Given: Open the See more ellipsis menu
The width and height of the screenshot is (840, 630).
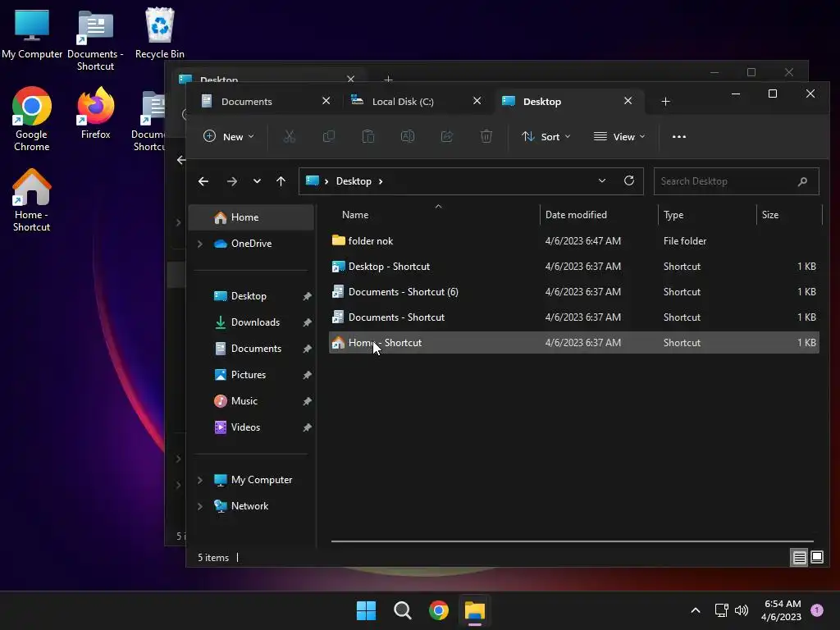Looking at the screenshot, I should pyautogui.click(x=678, y=137).
